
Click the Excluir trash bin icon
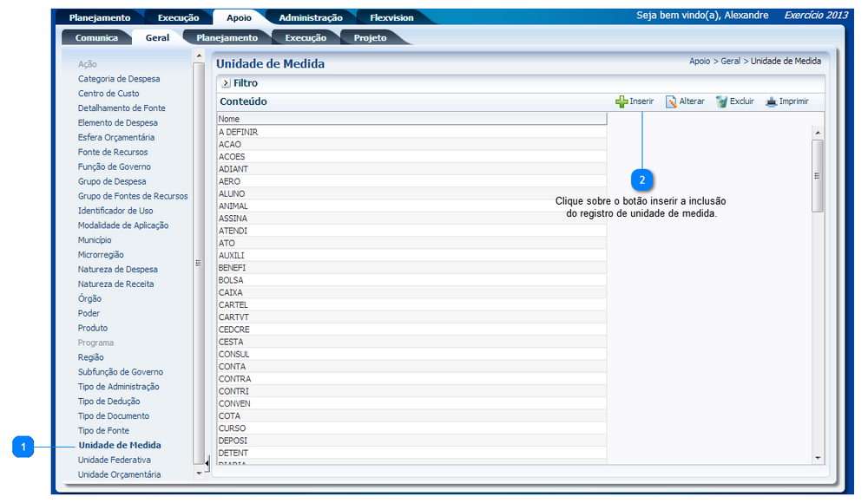pos(721,101)
